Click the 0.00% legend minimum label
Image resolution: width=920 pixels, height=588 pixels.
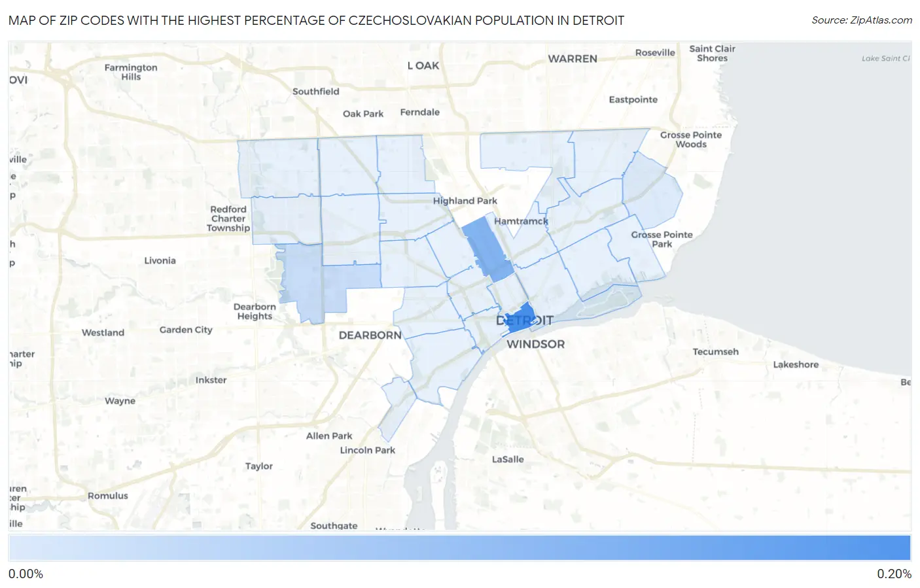tap(26, 574)
